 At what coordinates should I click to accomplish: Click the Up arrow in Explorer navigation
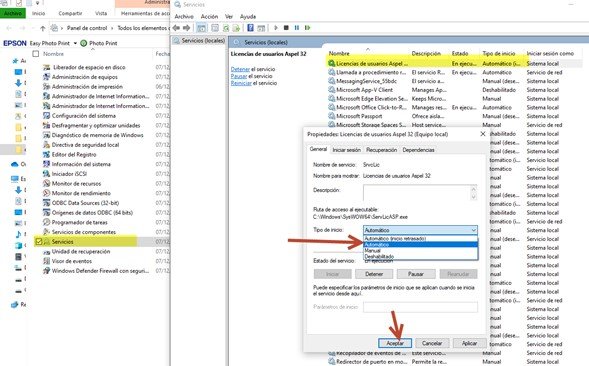42,28
